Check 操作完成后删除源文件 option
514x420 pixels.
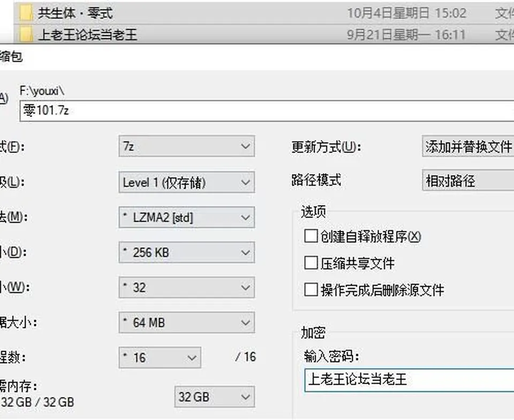(x=311, y=289)
